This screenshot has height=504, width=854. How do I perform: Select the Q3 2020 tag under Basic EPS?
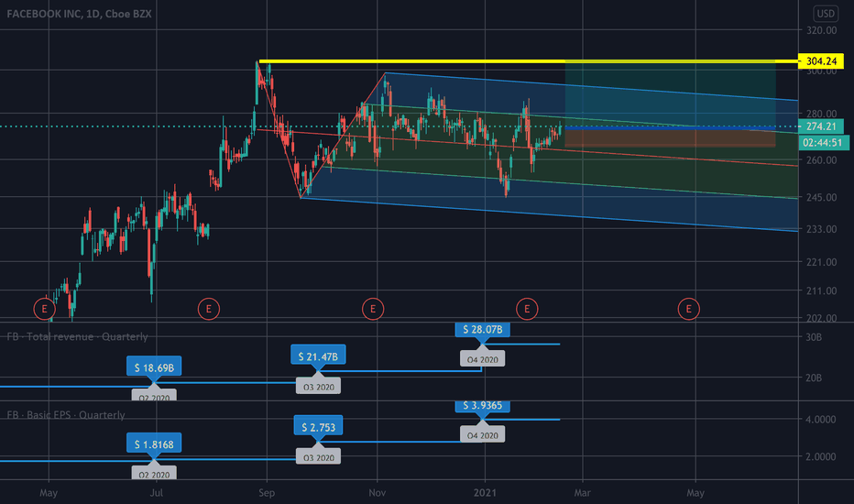click(319, 457)
